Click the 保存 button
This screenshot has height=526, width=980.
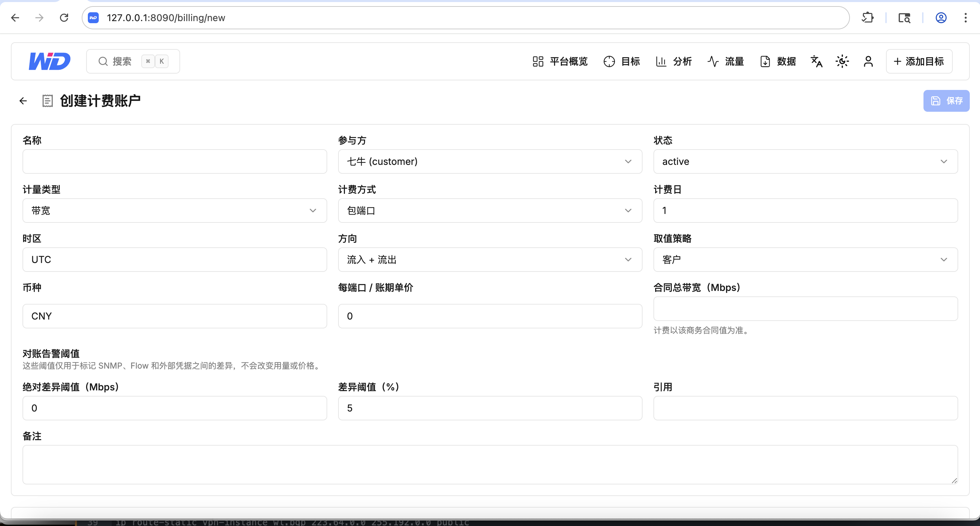[x=946, y=101]
